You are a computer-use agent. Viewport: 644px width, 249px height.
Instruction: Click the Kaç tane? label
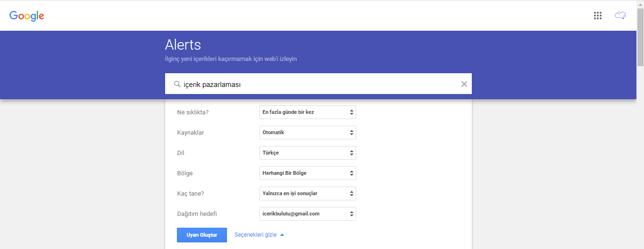click(191, 194)
